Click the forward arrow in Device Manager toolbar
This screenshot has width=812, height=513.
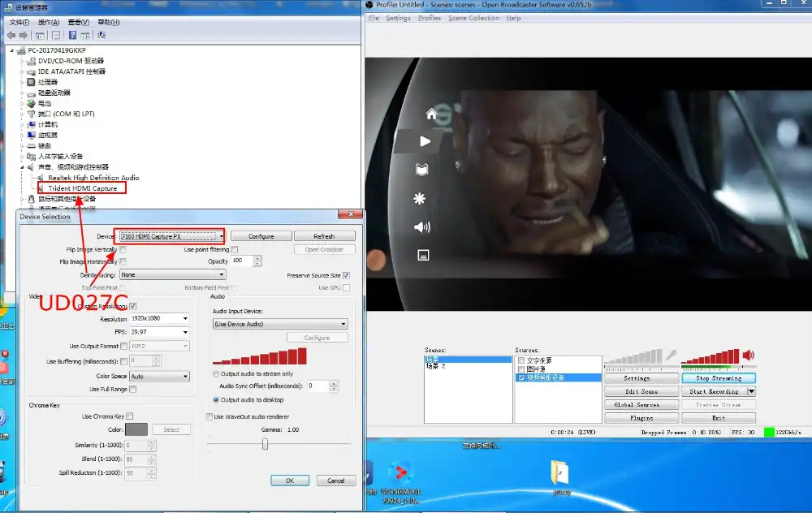pos(24,35)
